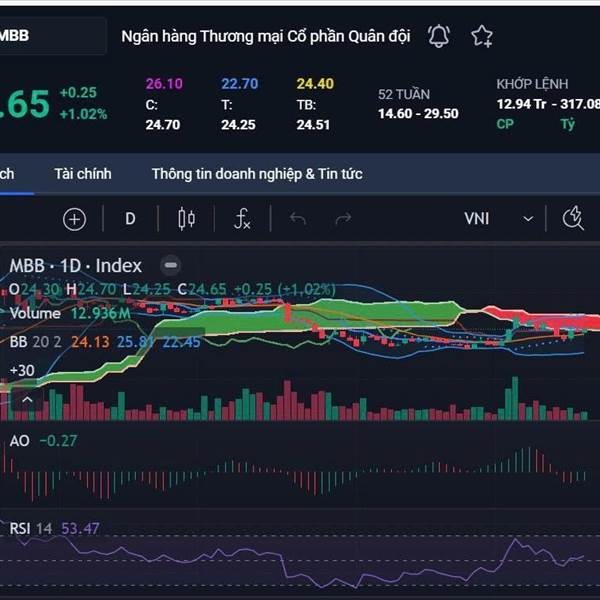This screenshot has width=600, height=600.
Task: Click the MBB ticker search field
Action: [52, 36]
